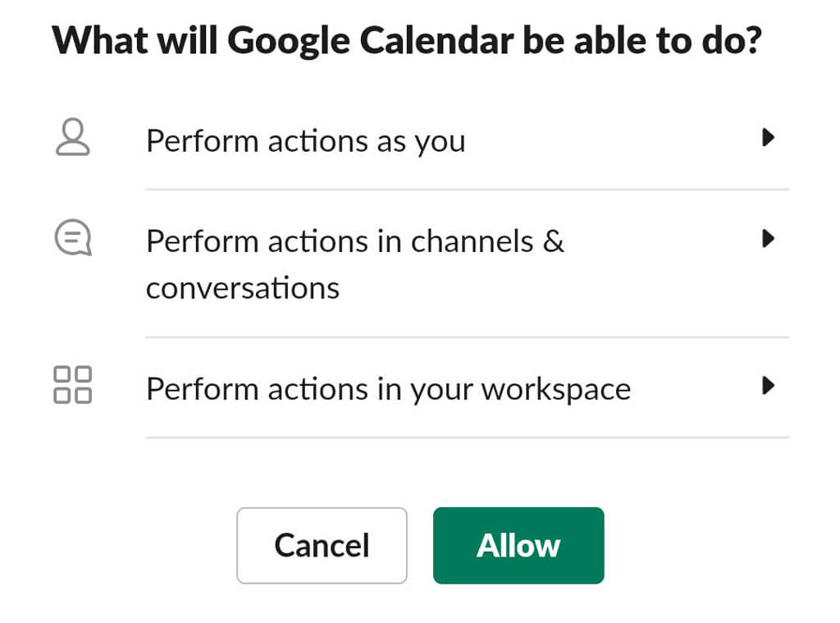840x623 pixels.
Task: Click the divider line below "conversations"
Action: 467,337
